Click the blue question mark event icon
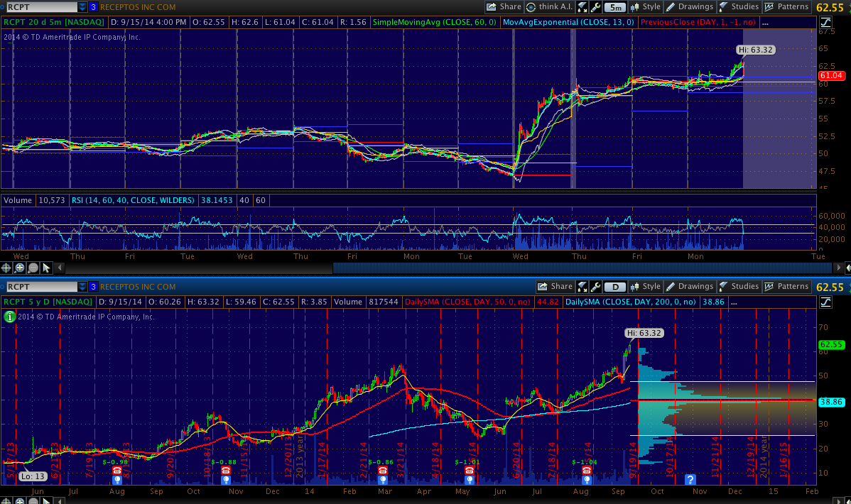851x504 pixels. click(x=689, y=480)
